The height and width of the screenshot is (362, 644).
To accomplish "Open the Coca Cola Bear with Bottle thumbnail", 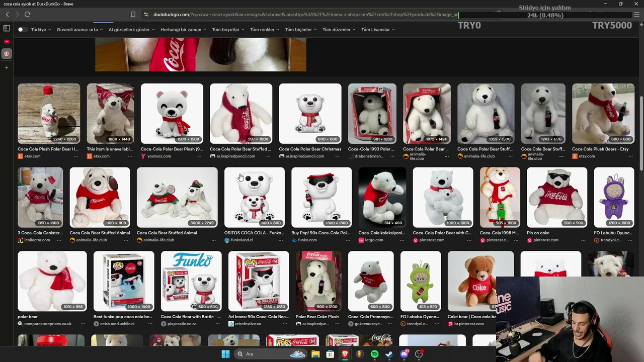I will (x=191, y=282).
